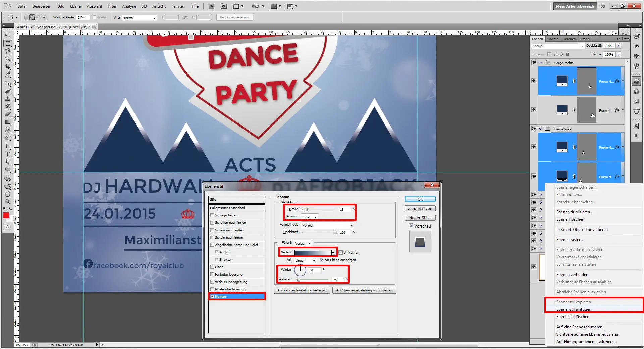Click the Neuer Stil button

420,218
